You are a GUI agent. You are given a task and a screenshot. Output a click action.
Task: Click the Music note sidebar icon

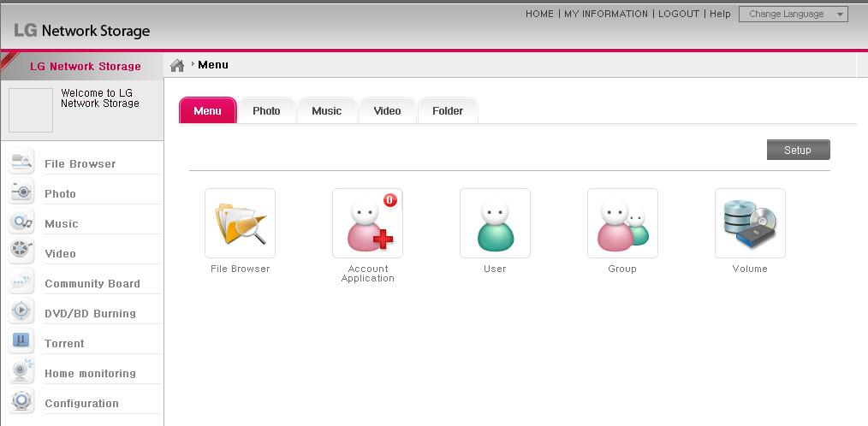21,222
